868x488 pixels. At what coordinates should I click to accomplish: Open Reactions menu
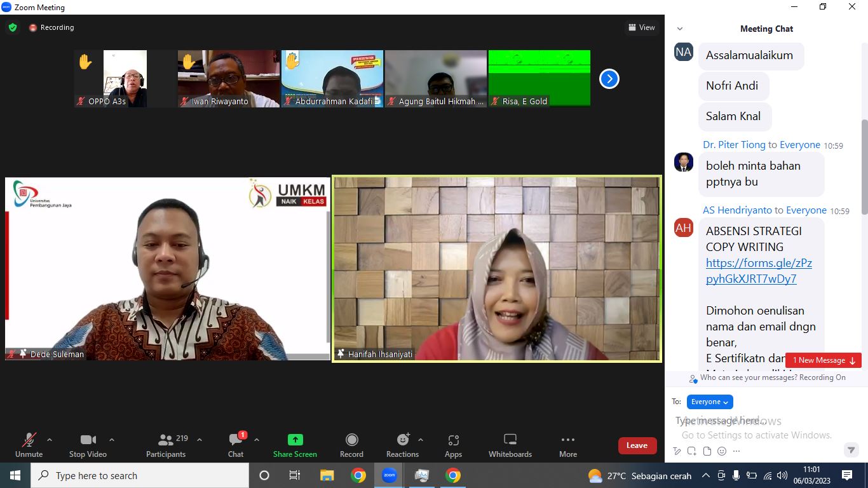(402, 445)
